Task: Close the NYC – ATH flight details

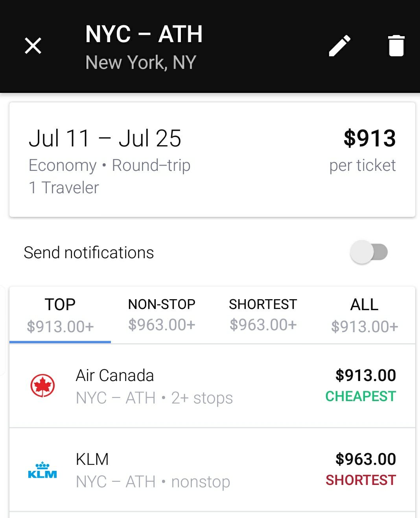Action: point(33,46)
